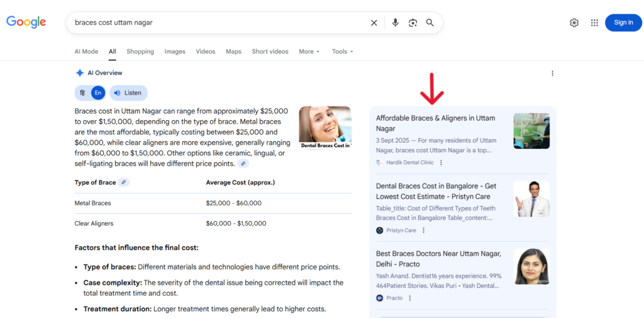Image resolution: width=644 pixels, height=318 pixels.
Task: Open the Google apps grid icon
Action: 594,23
